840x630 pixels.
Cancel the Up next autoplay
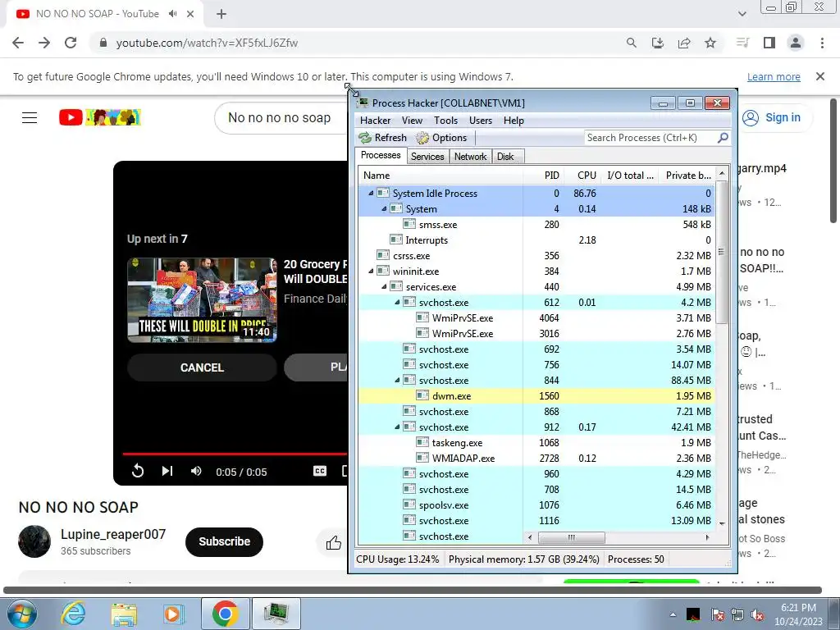pyautogui.click(x=202, y=367)
